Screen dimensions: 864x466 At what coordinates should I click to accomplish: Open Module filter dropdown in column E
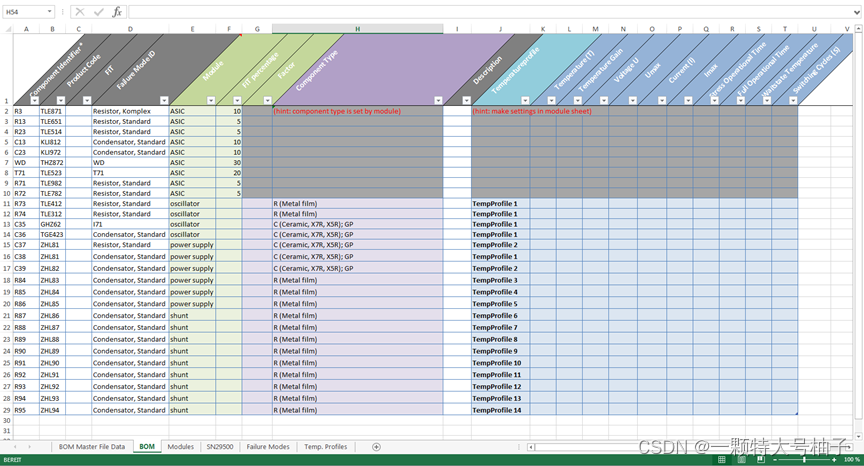210,100
